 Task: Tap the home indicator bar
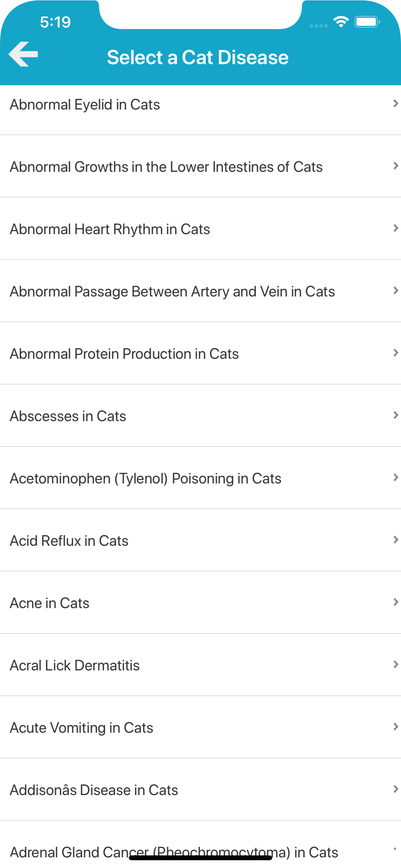pos(200,858)
